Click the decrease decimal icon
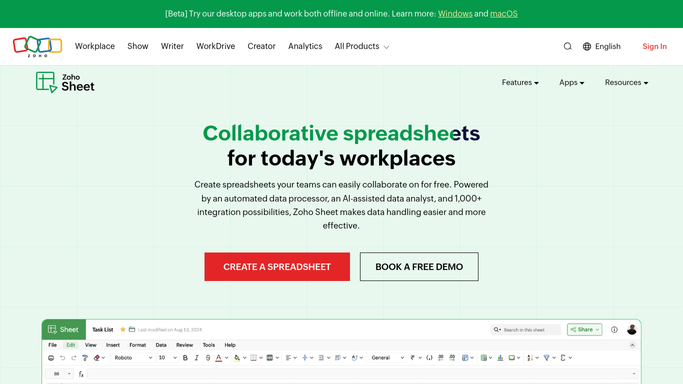The image size is (683, 384). [440, 358]
